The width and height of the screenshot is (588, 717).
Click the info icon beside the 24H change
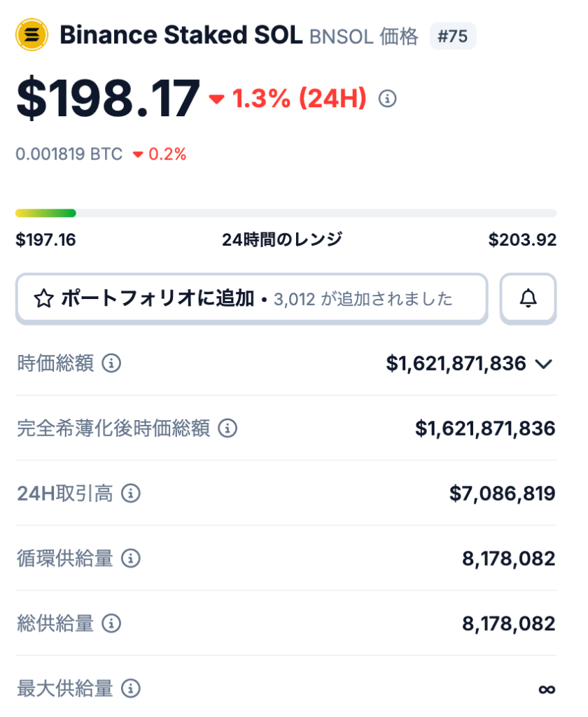tap(388, 99)
